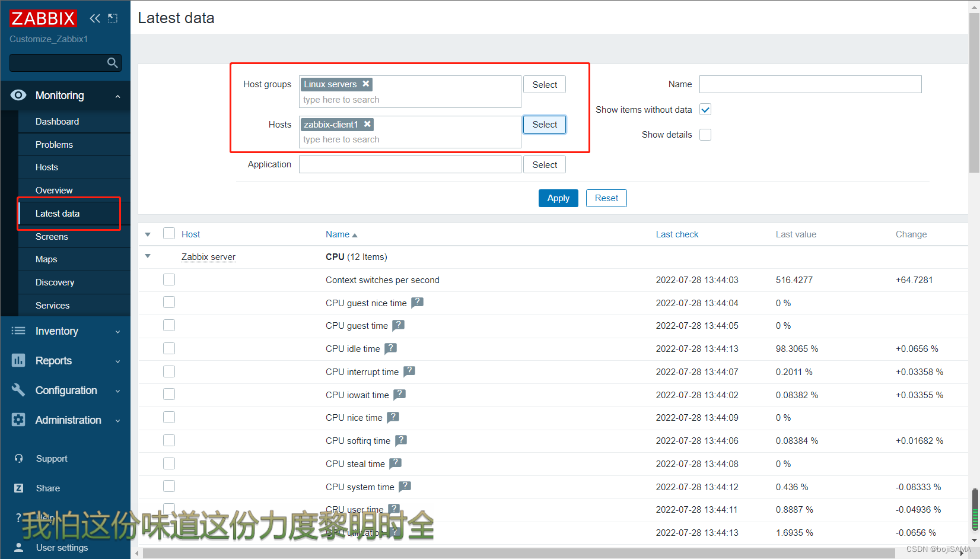
Task: Open help icon for CPU softirq time
Action: tap(401, 440)
